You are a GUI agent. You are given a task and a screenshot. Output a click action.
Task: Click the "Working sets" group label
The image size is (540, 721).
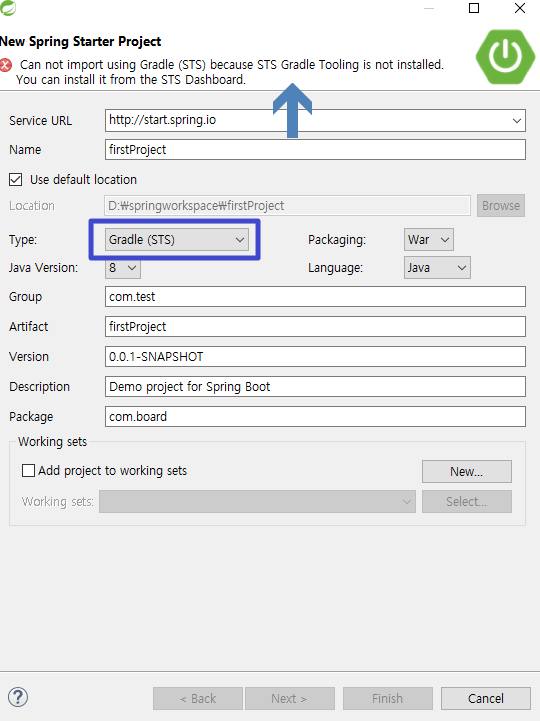pyautogui.click(x=52, y=441)
